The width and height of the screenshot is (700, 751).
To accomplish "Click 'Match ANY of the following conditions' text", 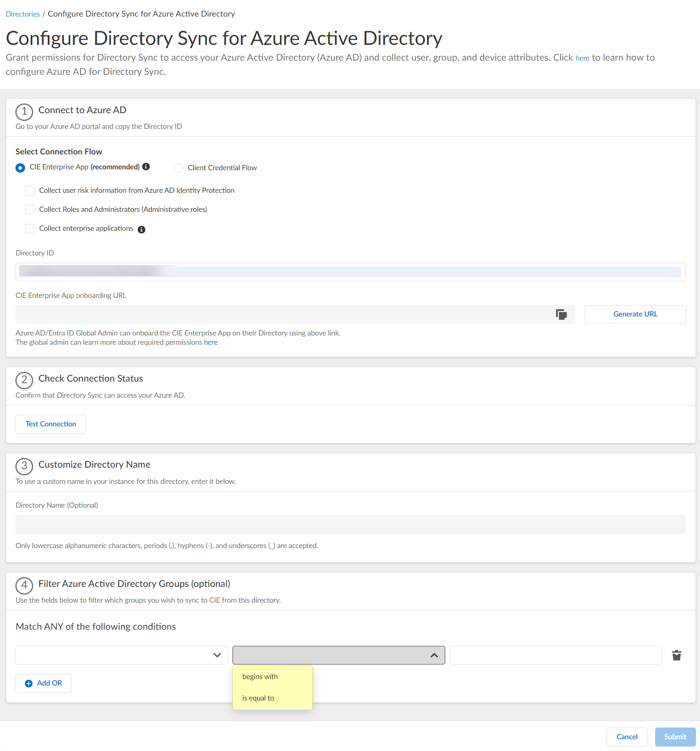I will tap(96, 627).
